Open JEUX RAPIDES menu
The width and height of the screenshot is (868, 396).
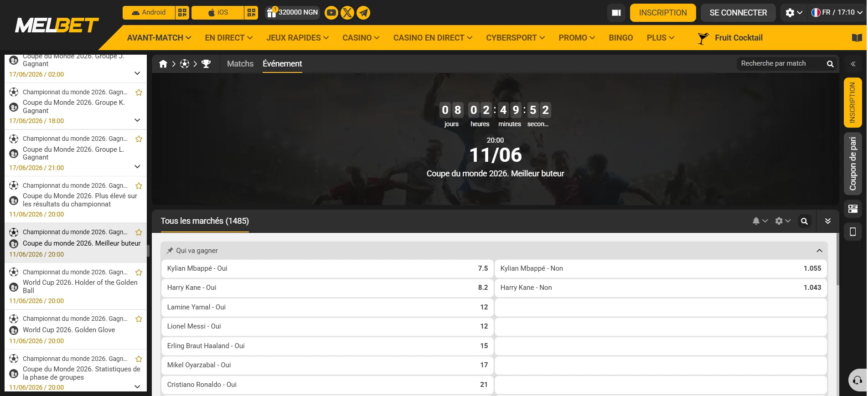(x=298, y=38)
